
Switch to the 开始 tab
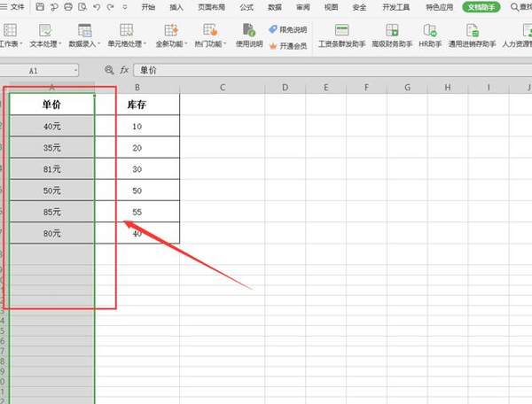pyautogui.click(x=148, y=7)
